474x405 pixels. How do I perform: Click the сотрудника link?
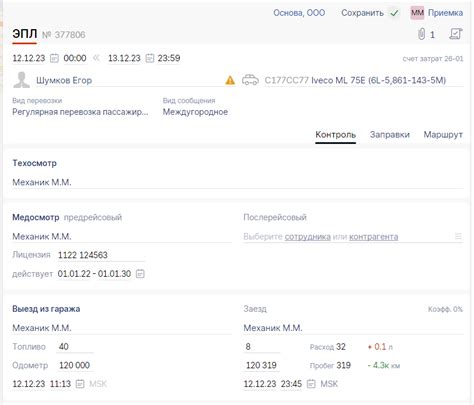coord(308,237)
